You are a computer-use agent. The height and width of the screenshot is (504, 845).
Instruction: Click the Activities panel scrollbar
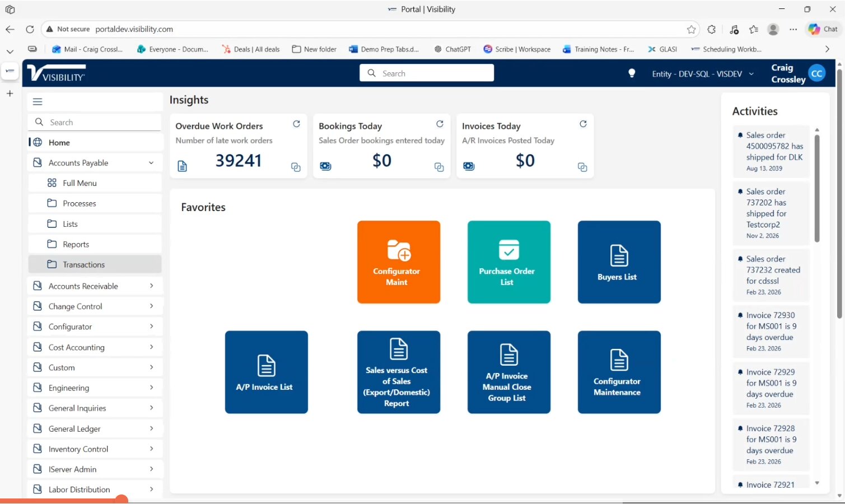point(817,188)
